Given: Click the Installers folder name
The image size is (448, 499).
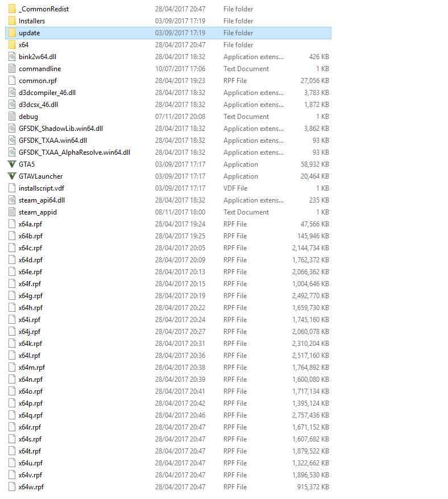Looking at the screenshot, I should click(32, 21).
